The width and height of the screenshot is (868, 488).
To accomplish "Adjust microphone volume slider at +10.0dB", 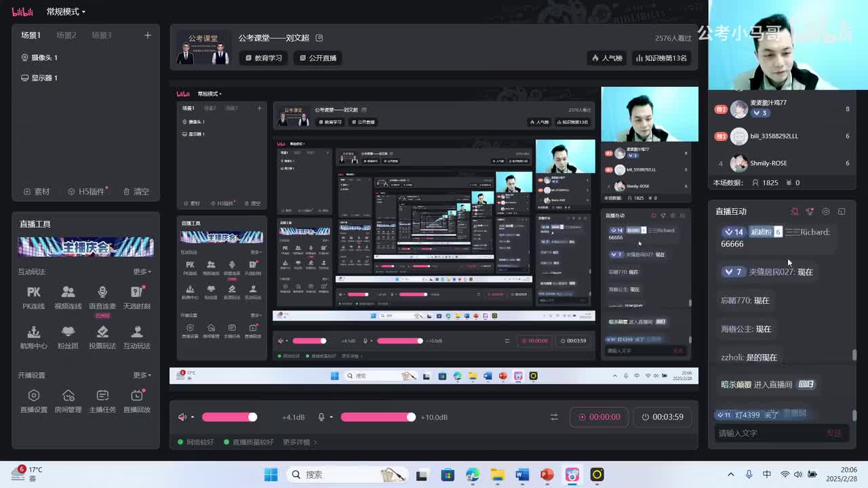I will click(x=378, y=417).
